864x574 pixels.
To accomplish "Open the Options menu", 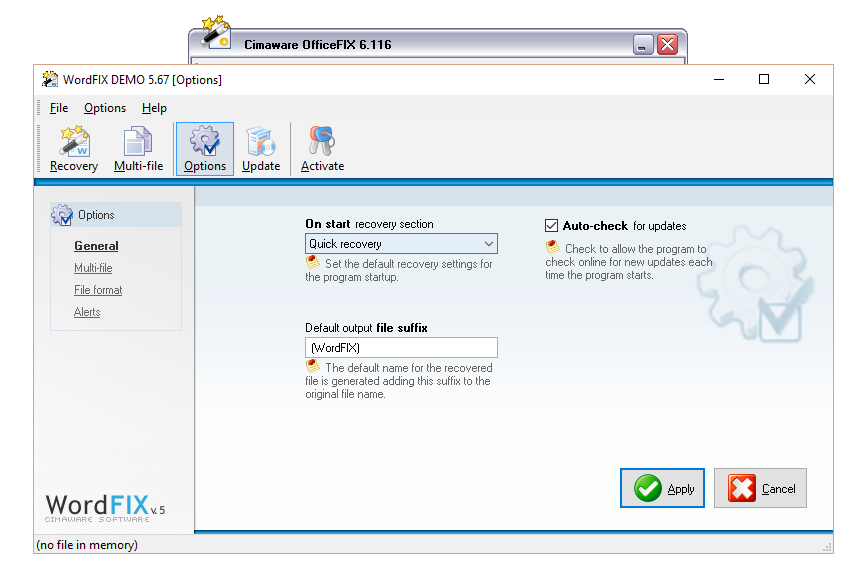I will point(105,108).
